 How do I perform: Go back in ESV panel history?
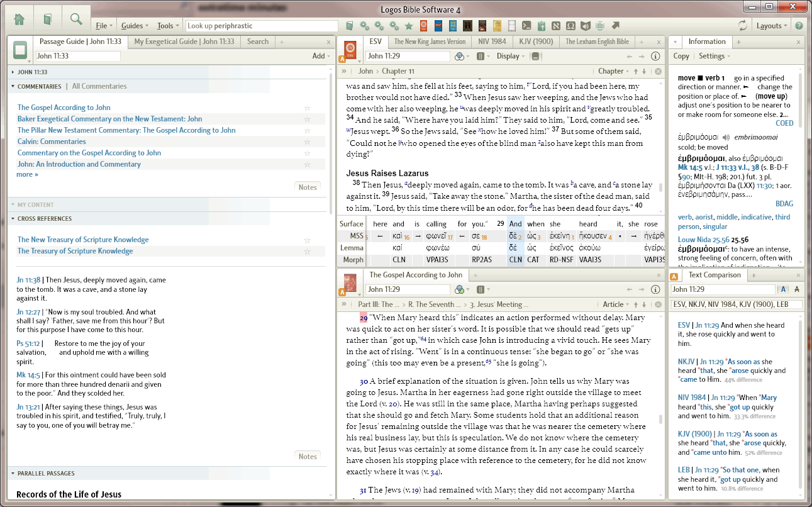[x=628, y=56]
